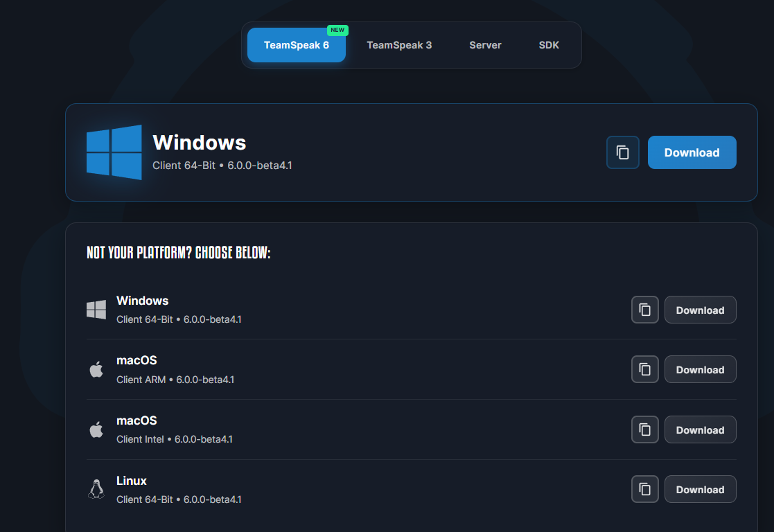
Task: Copy link for Linux client
Action: click(x=644, y=489)
